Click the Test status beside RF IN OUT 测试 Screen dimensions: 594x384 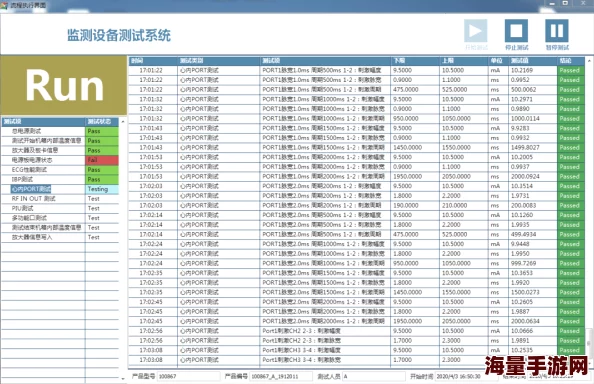(x=102, y=198)
